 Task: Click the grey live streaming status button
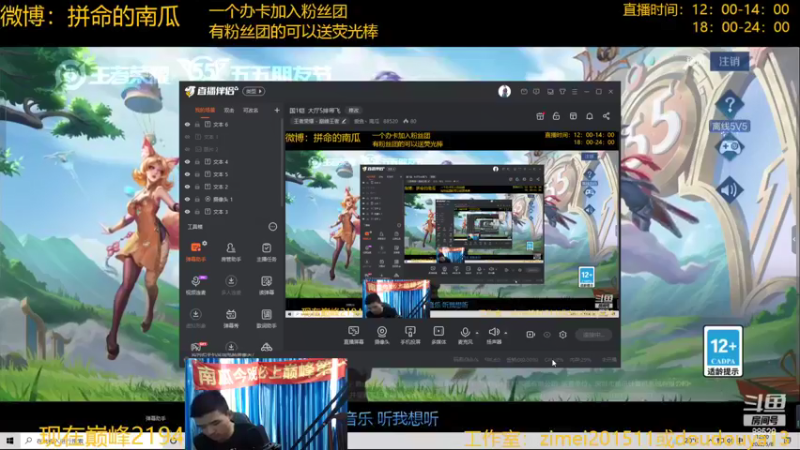pos(593,335)
